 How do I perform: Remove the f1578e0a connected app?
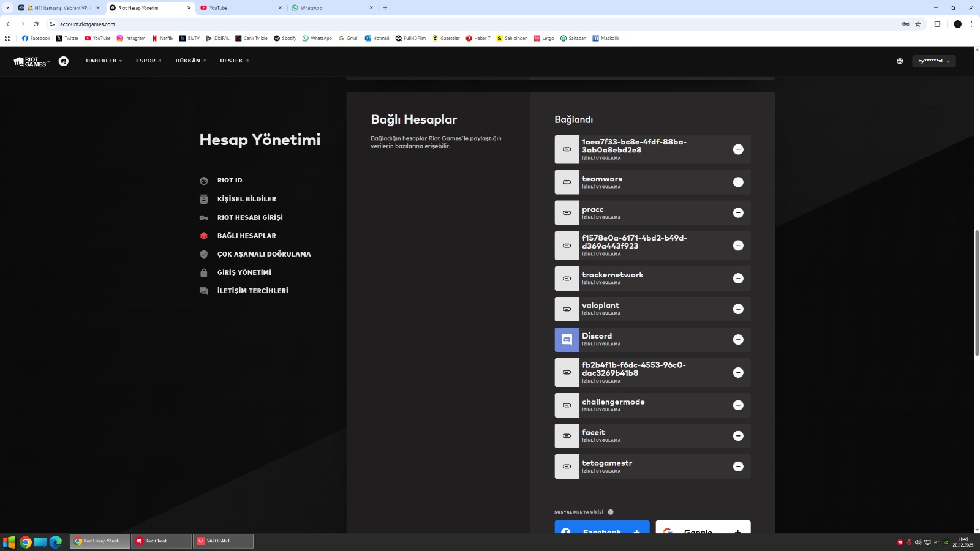coord(738,246)
